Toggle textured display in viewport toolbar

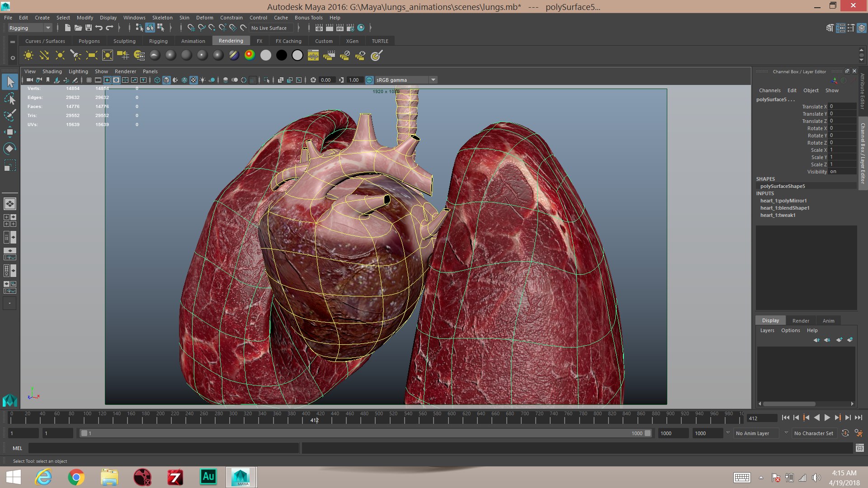pos(193,80)
